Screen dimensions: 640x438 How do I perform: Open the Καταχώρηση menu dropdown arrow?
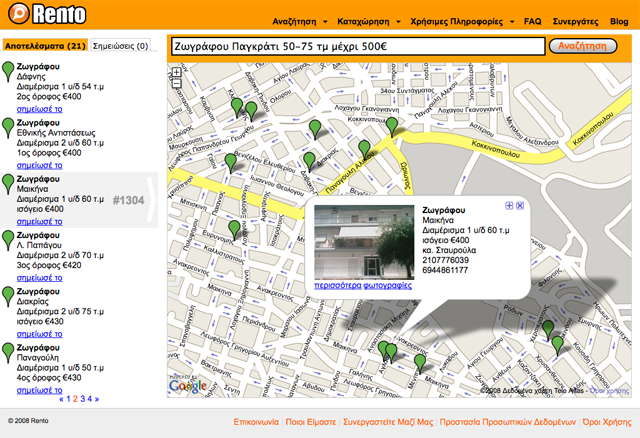pos(398,22)
